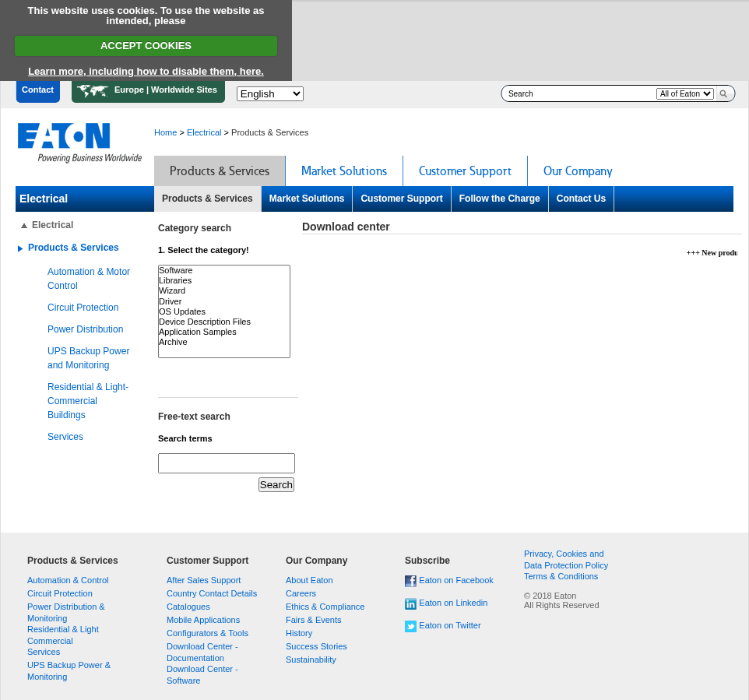Image resolution: width=749 pixels, height=700 pixels.
Task: Open Country Contact Details footer link
Action: tap(212, 593)
